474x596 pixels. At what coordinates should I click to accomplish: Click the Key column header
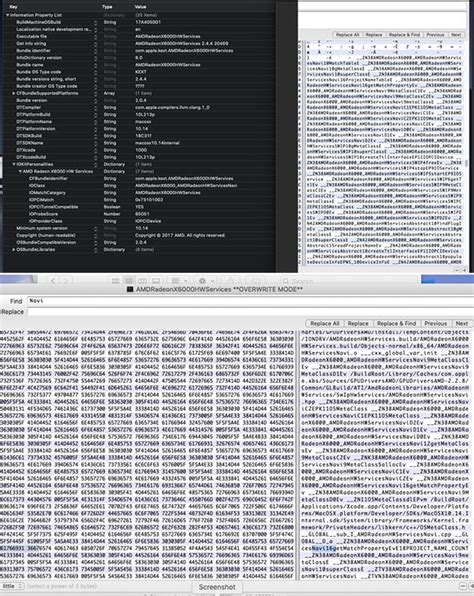point(13,7)
